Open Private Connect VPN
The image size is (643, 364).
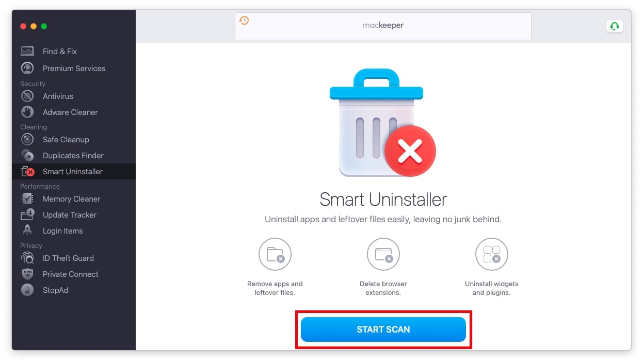click(70, 274)
